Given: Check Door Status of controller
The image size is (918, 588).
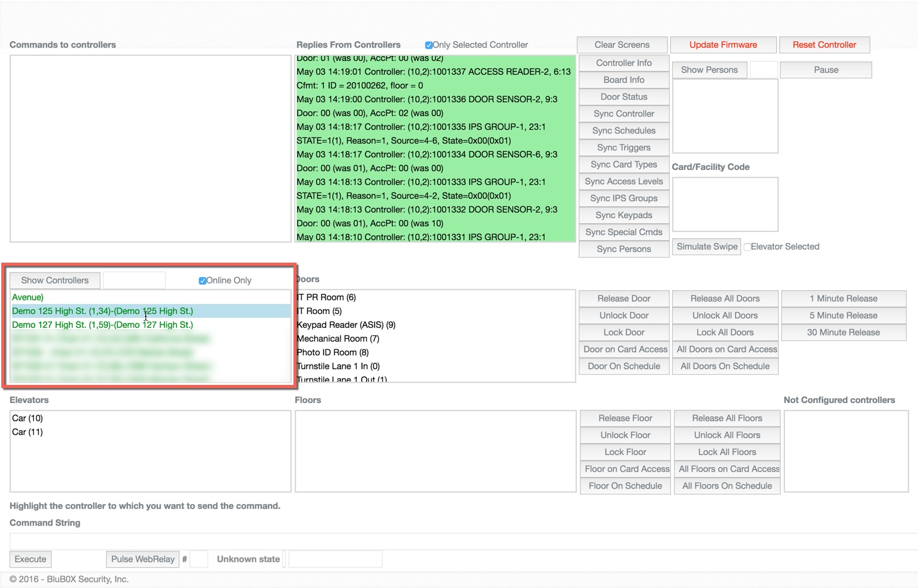Looking at the screenshot, I should [x=623, y=97].
